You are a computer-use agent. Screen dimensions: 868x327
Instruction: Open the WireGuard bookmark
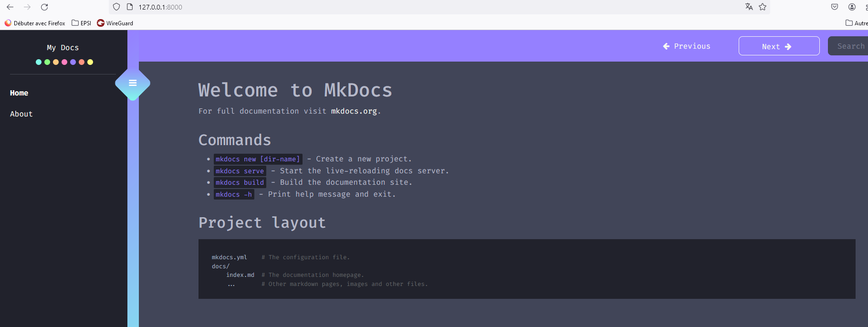115,23
